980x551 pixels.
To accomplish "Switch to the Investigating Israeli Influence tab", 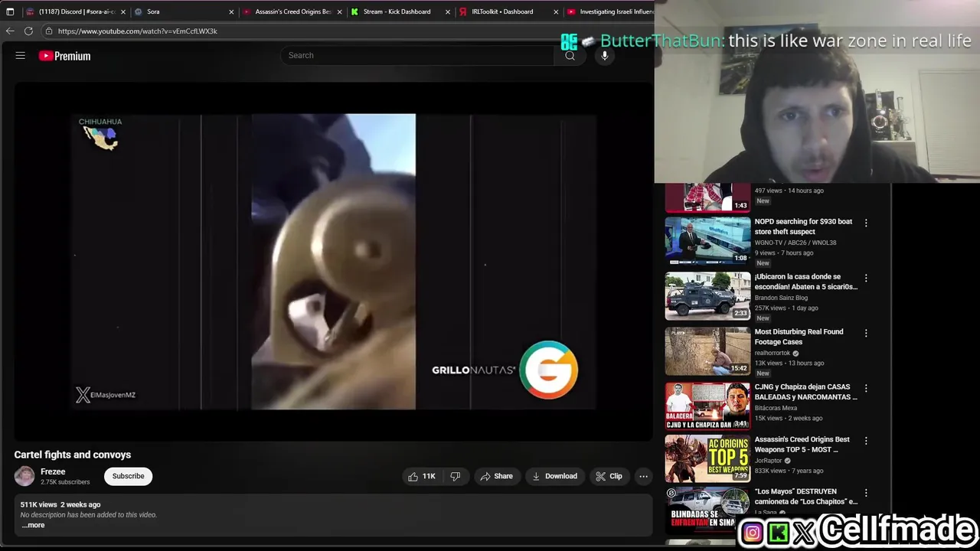I will click(609, 11).
